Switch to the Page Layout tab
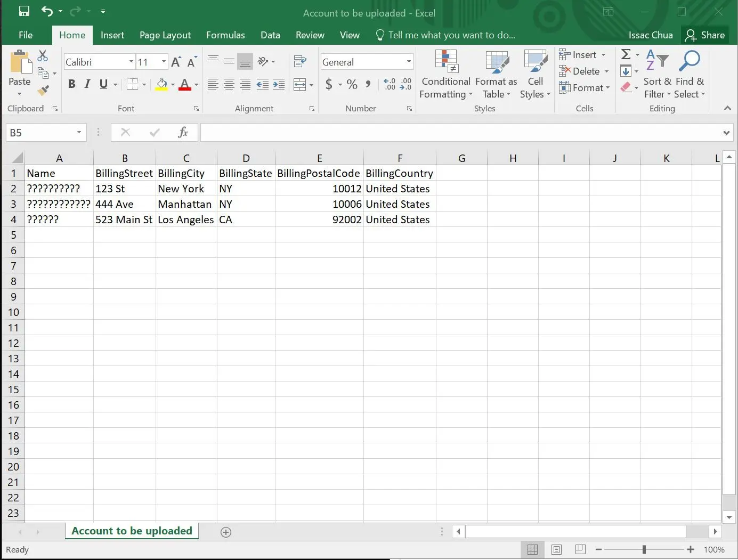 click(165, 35)
